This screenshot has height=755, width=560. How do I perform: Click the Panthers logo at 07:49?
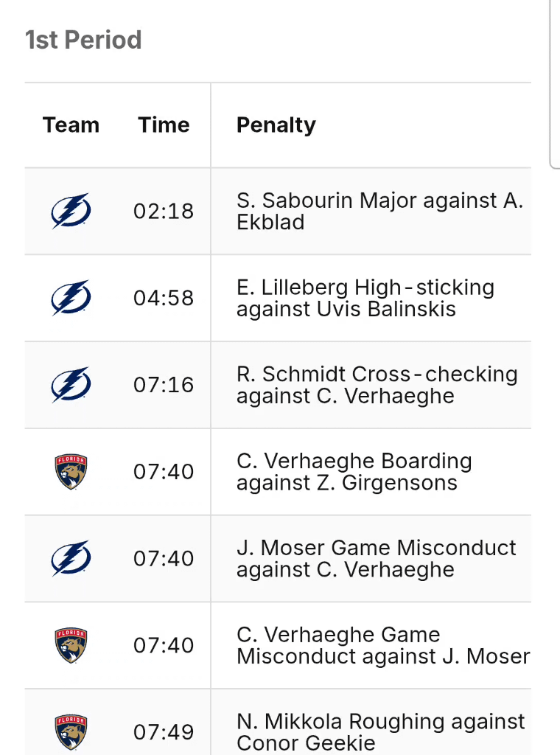point(71,731)
